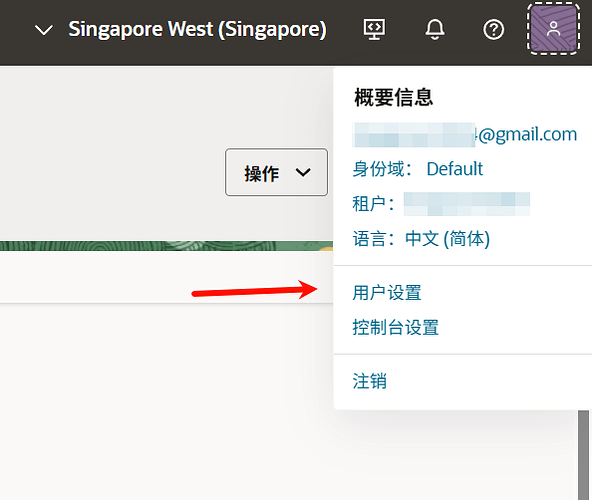Choose 注销 to sign out
Image resolution: width=592 pixels, height=500 pixels.
point(369,381)
